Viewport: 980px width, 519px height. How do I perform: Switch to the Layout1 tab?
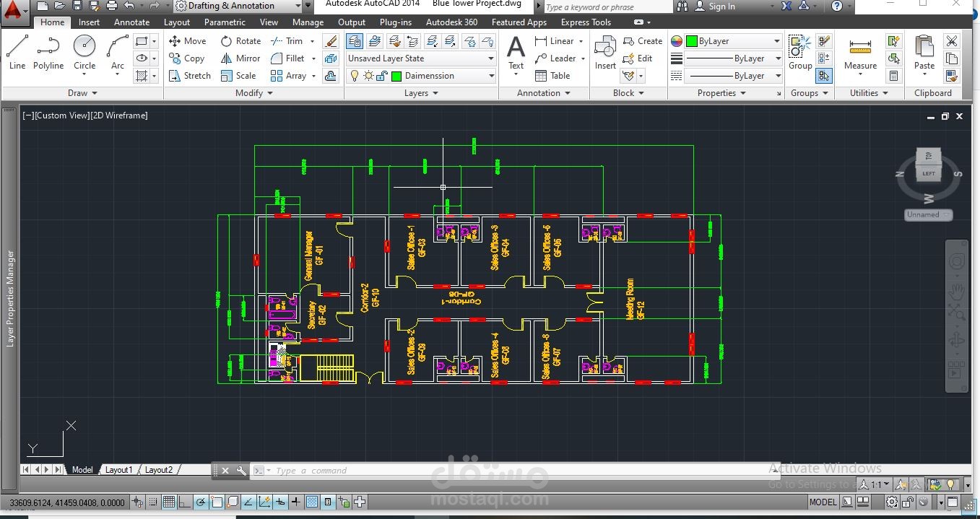(119, 470)
